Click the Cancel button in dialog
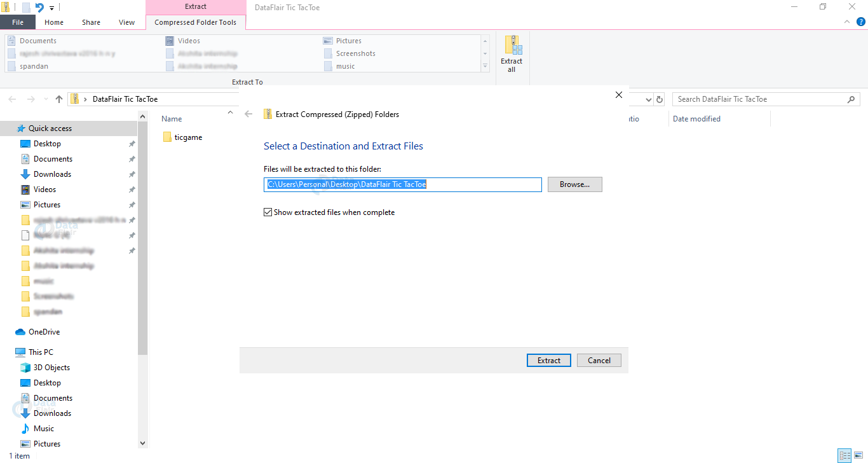The width and height of the screenshot is (868, 463). (x=599, y=361)
